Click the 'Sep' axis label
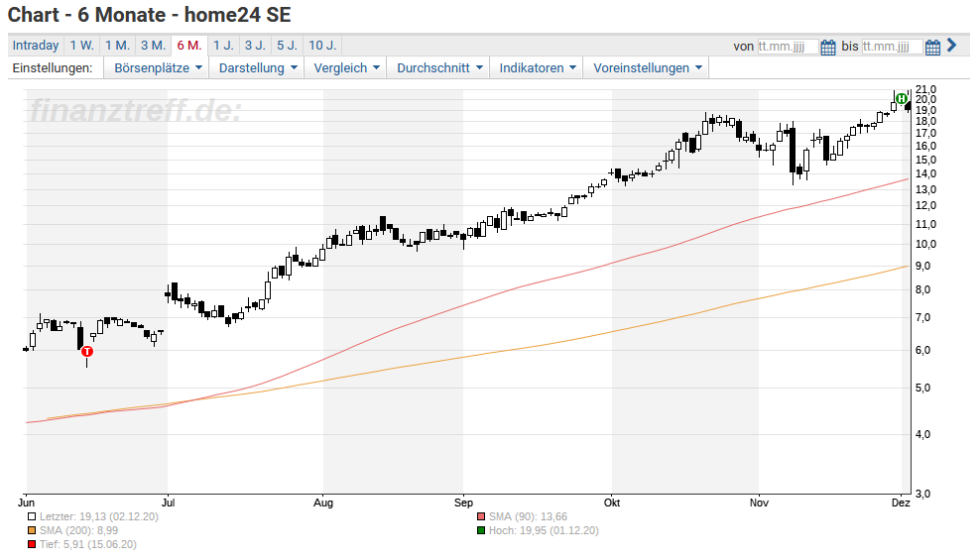979x560 pixels. click(x=463, y=503)
